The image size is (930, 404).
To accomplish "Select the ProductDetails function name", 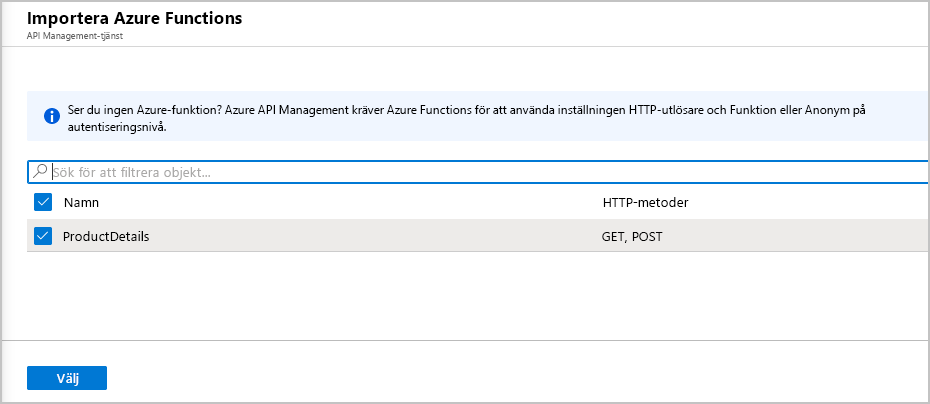I will [x=106, y=236].
